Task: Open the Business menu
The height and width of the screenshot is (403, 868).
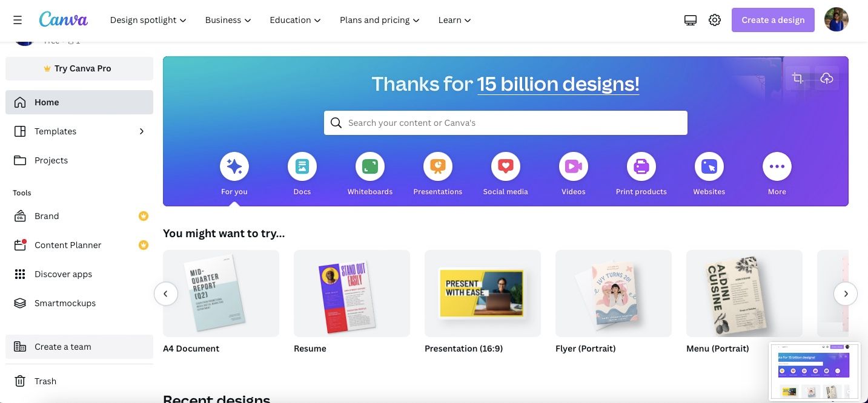Action: pos(227,19)
